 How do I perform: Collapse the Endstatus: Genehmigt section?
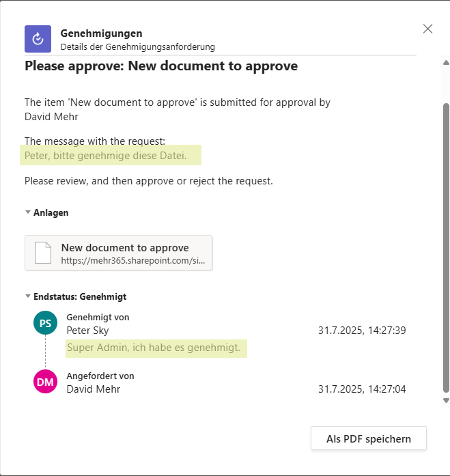pos(28,296)
